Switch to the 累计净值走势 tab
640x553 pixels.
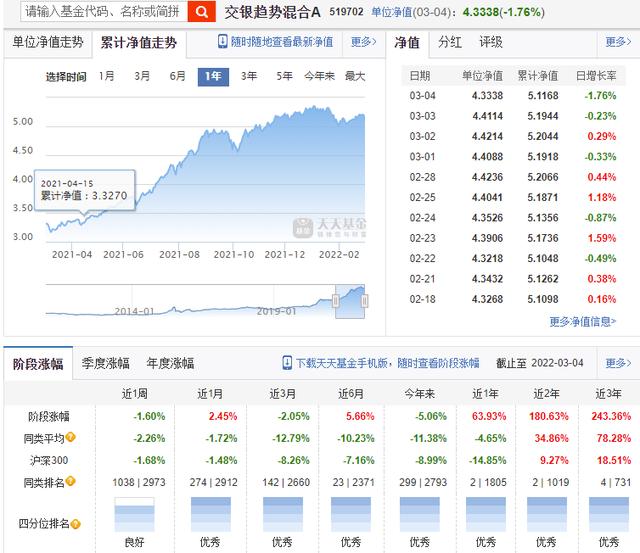(x=139, y=42)
